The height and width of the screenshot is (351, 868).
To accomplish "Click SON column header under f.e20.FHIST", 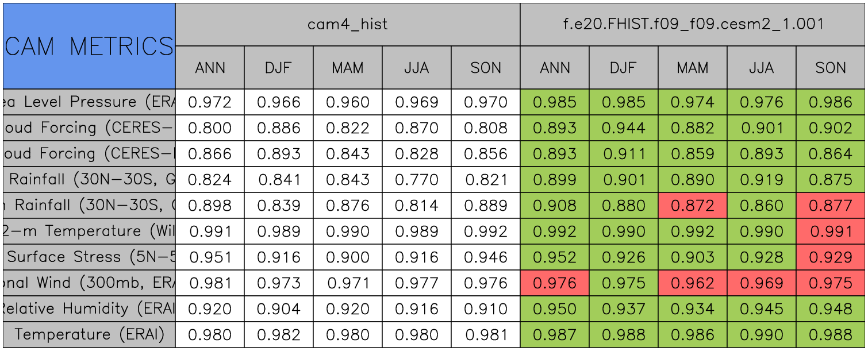I will point(831,68).
